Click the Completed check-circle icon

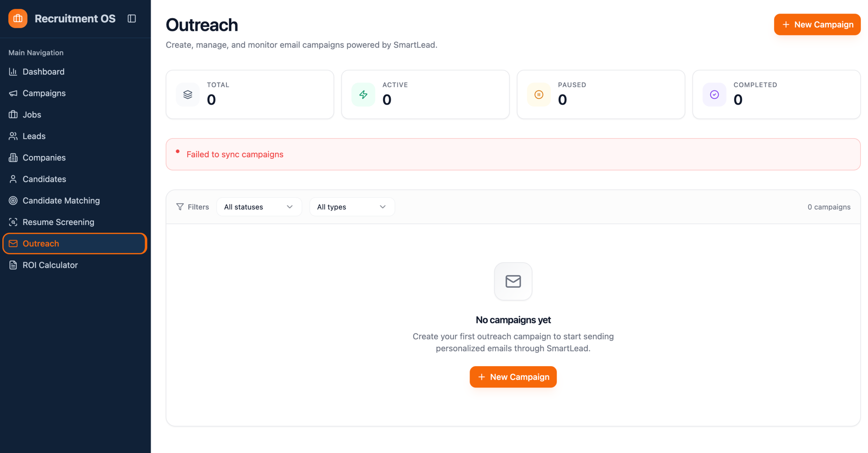(x=714, y=95)
